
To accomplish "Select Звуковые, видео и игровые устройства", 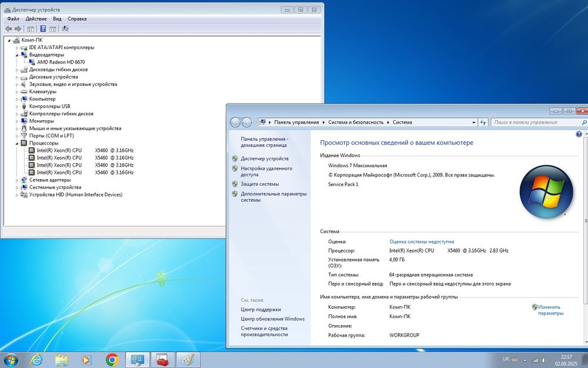I will point(73,84).
